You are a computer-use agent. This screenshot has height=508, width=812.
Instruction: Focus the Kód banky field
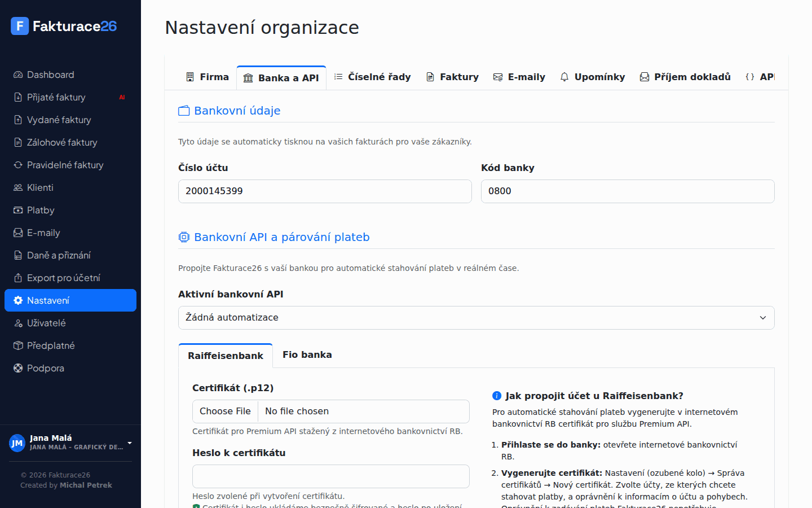tap(628, 191)
